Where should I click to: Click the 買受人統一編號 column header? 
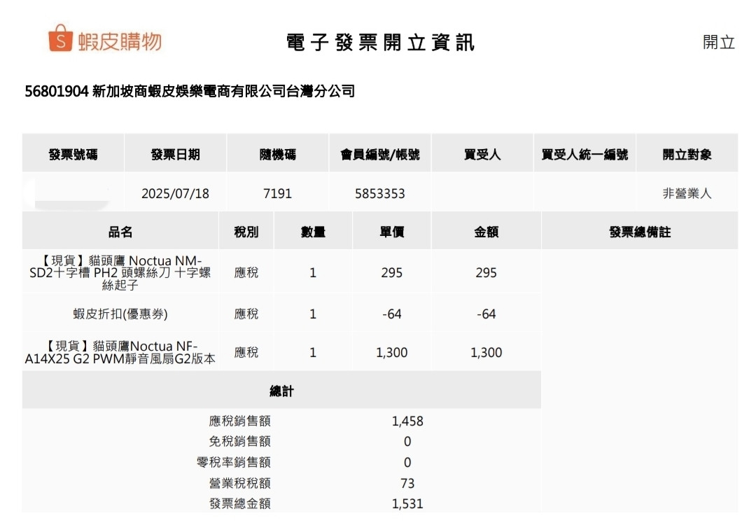584,154
